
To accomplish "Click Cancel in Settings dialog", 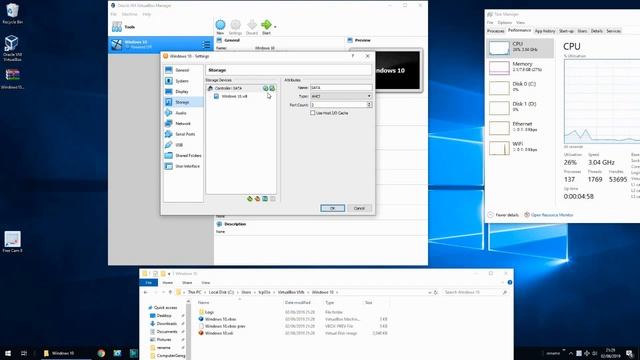I will point(359,208).
